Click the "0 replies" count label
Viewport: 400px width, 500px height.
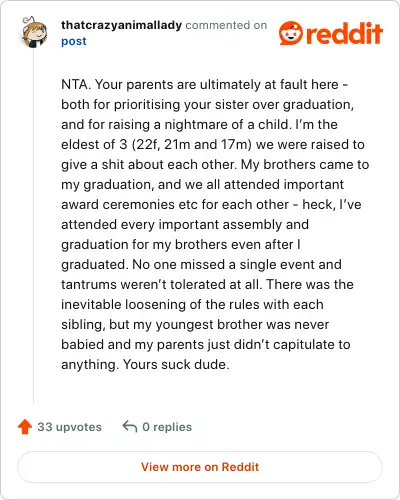coord(167,427)
